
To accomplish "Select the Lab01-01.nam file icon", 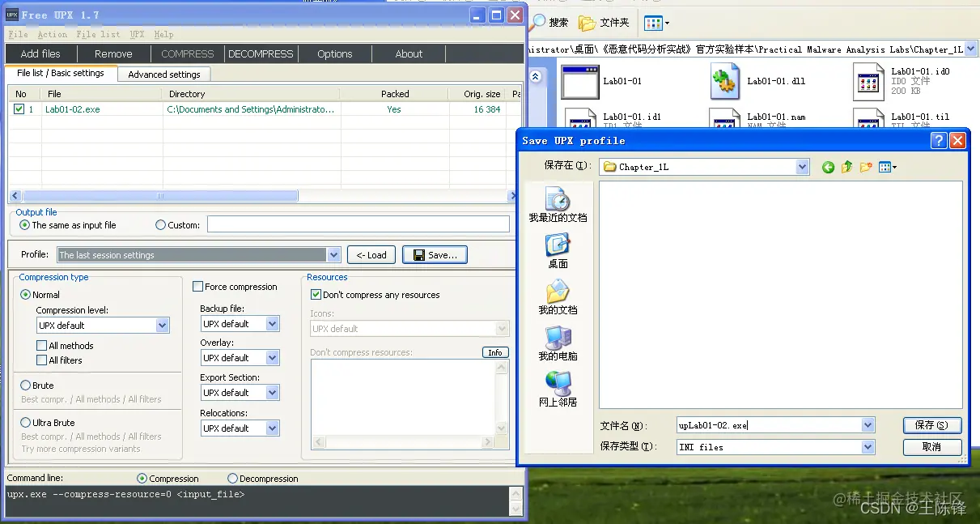I will click(x=725, y=120).
